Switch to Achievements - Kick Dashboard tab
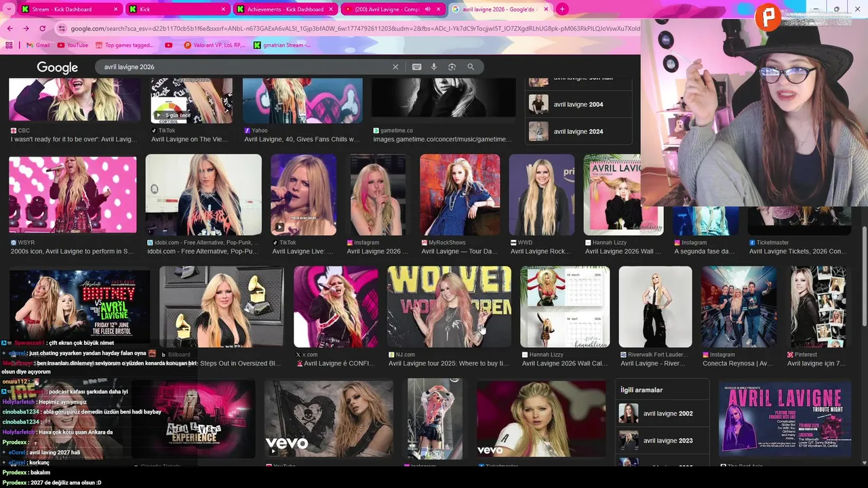The image size is (868, 488). tap(285, 9)
